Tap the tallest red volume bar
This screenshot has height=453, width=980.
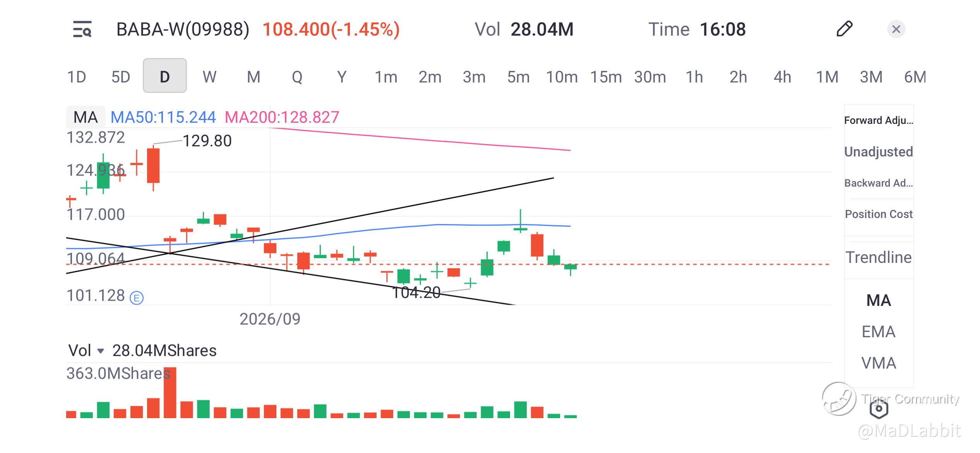tap(170, 393)
